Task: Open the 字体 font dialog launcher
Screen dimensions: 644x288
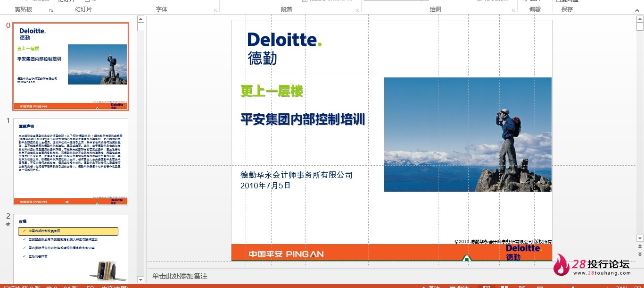Action: coord(216,10)
